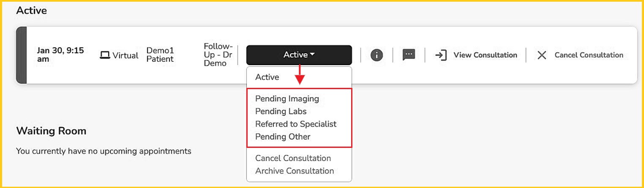Click the info circle icon
This screenshot has height=188, width=644.
click(x=377, y=55)
